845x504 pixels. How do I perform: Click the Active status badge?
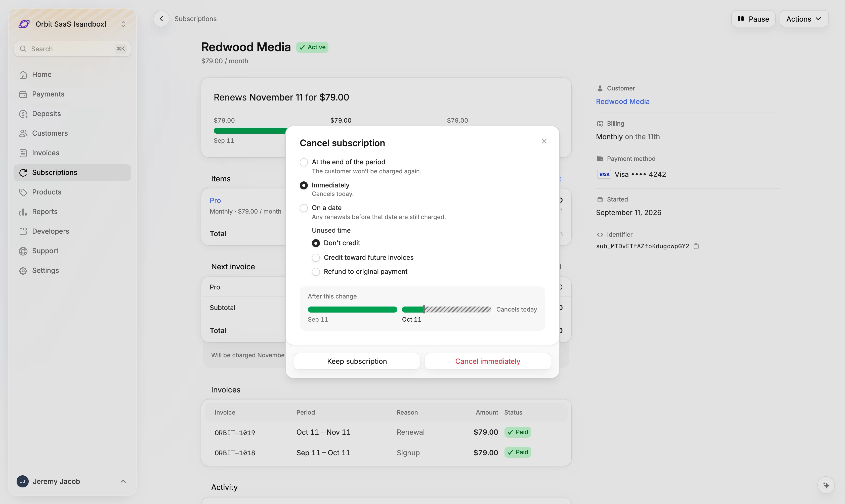[312, 47]
